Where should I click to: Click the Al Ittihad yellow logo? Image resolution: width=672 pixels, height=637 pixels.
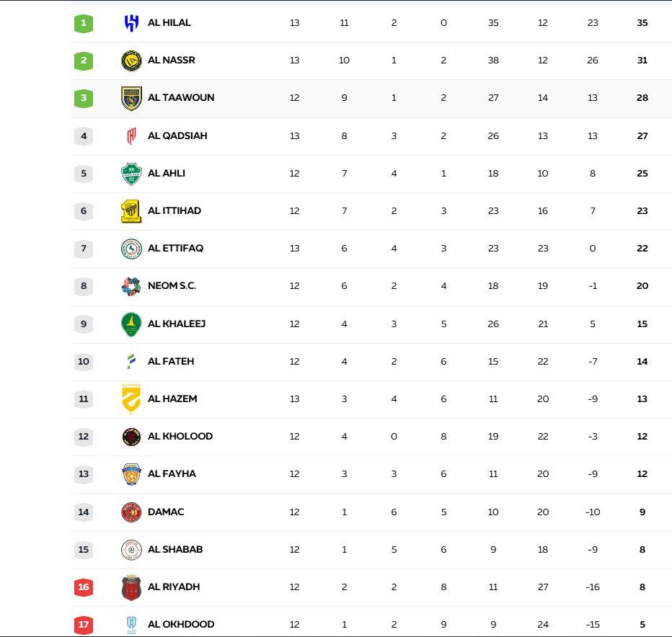[x=131, y=211]
